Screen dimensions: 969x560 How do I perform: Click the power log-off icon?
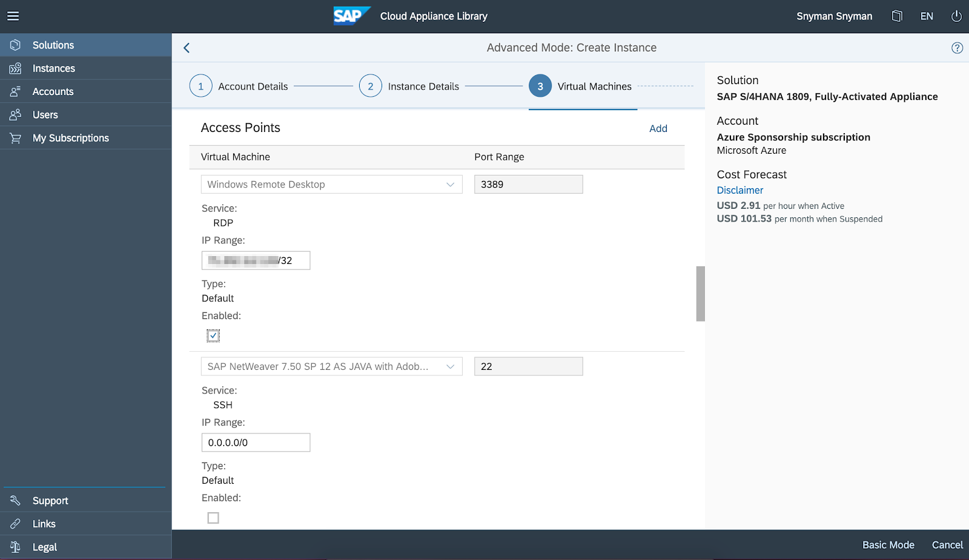click(956, 16)
